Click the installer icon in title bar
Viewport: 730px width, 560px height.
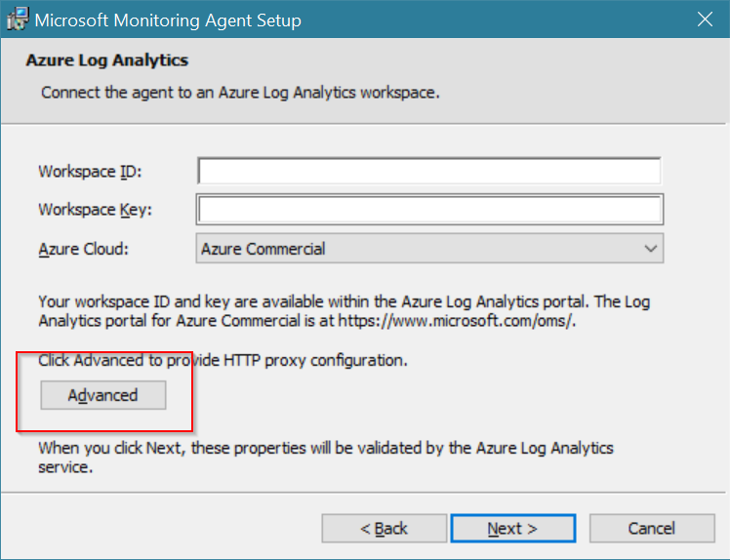[x=19, y=20]
